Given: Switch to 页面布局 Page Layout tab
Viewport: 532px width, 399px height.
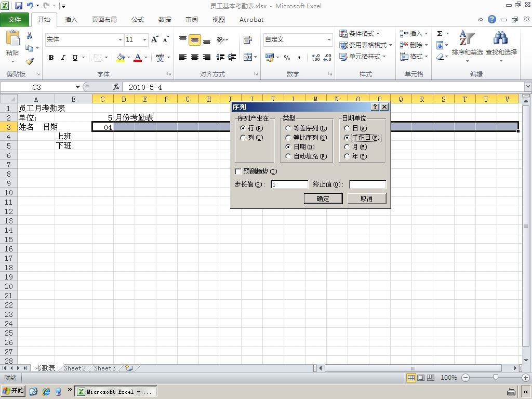Looking at the screenshot, I should [104, 20].
